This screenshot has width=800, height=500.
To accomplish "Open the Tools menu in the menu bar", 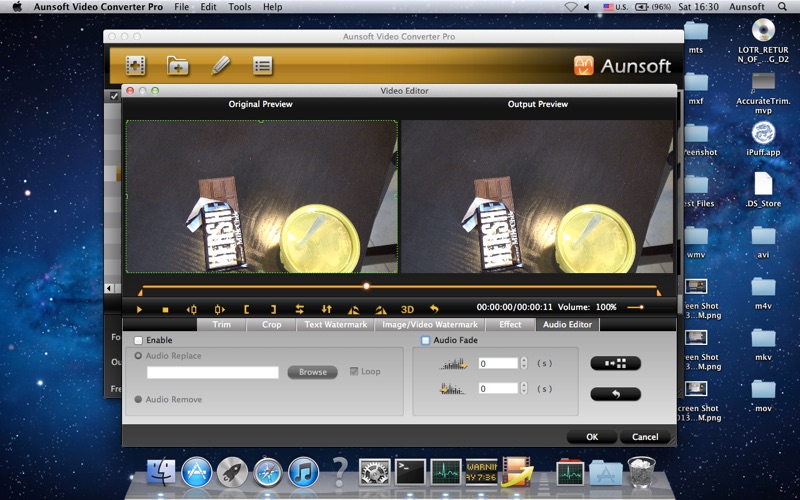I will pyautogui.click(x=240, y=7).
